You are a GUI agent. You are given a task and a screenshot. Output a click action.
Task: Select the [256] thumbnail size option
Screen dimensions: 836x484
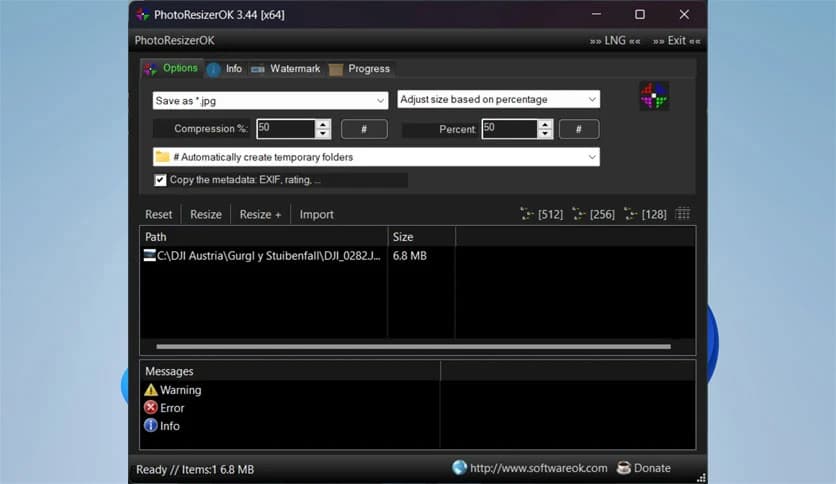click(593, 214)
